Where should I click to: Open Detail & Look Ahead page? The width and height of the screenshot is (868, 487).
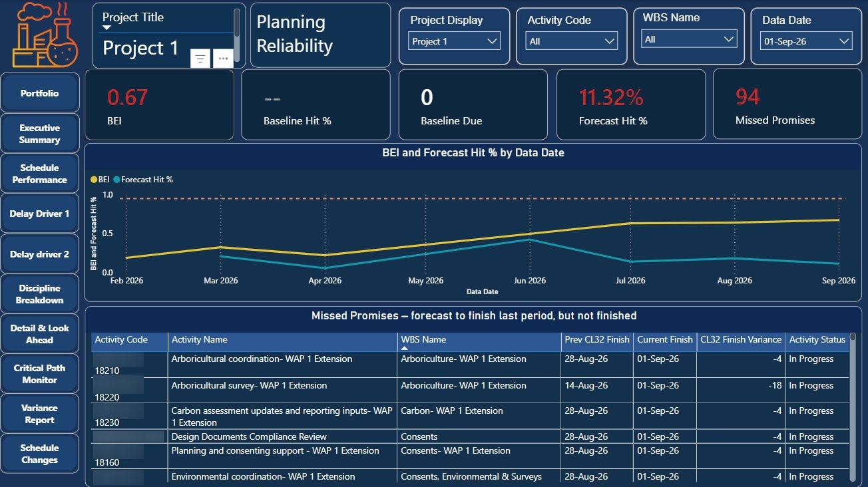tap(40, 334)
